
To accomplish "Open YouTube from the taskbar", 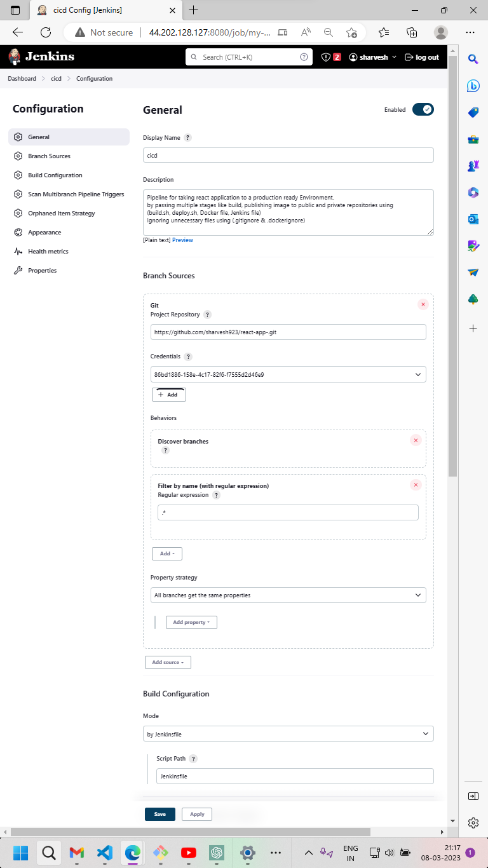I will coord(188,853).
